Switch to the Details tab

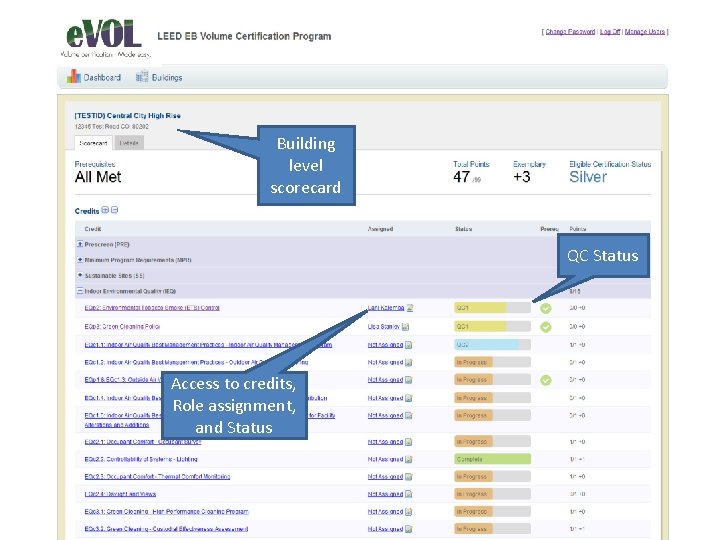(x=129, y=143)
